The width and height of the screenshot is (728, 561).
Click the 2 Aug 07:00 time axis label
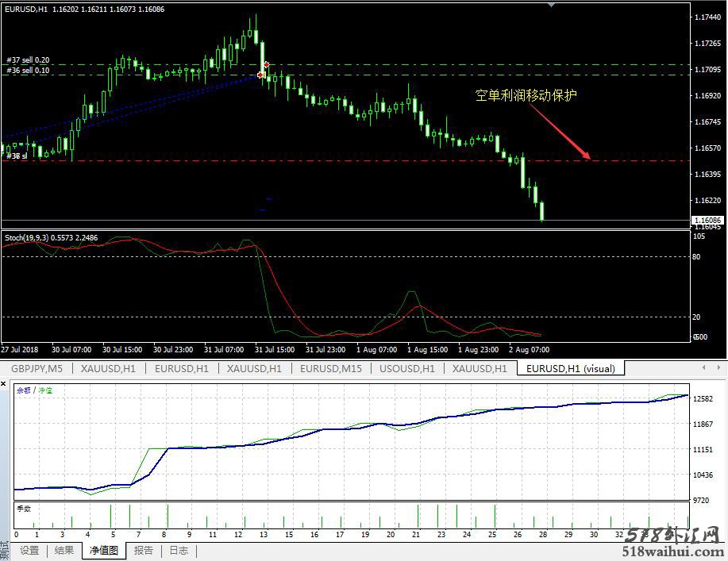(x=529, y=349)
